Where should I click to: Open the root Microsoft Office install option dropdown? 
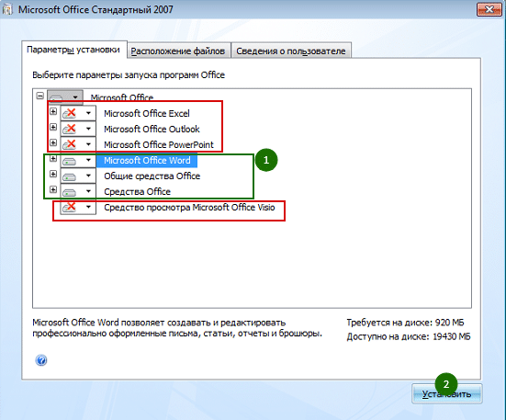click(65, 96)
